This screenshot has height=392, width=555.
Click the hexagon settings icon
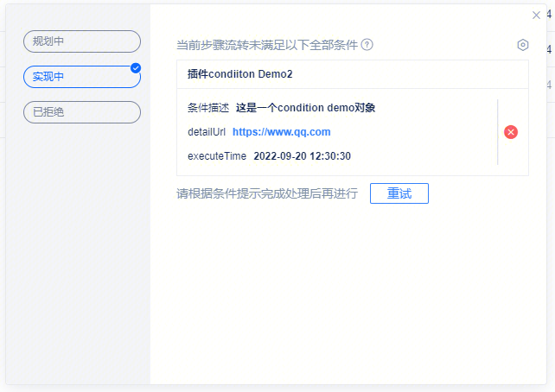click(x=522, y=45)
